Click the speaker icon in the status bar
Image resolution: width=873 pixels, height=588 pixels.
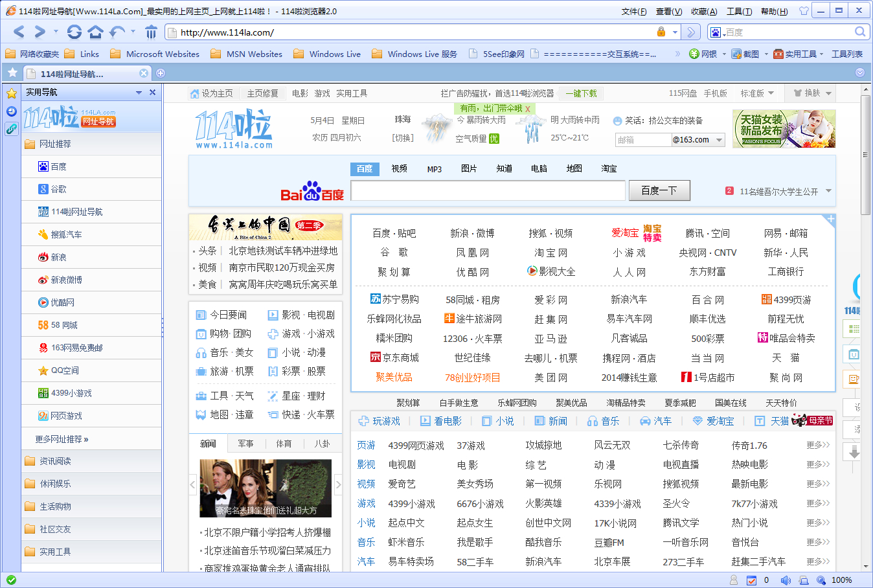coord(786,580)
